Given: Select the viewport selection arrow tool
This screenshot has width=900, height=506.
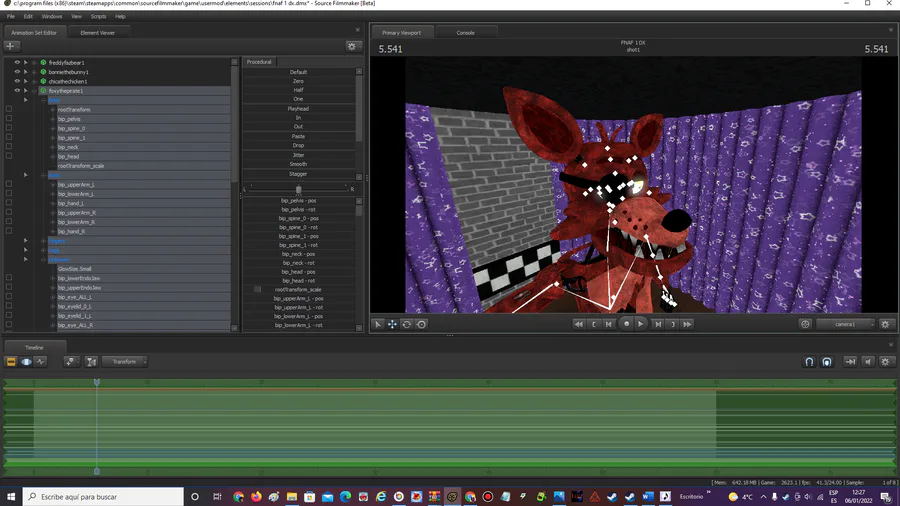Looking at the screenshot, I should pyautogui.click(x=378, y=324).
